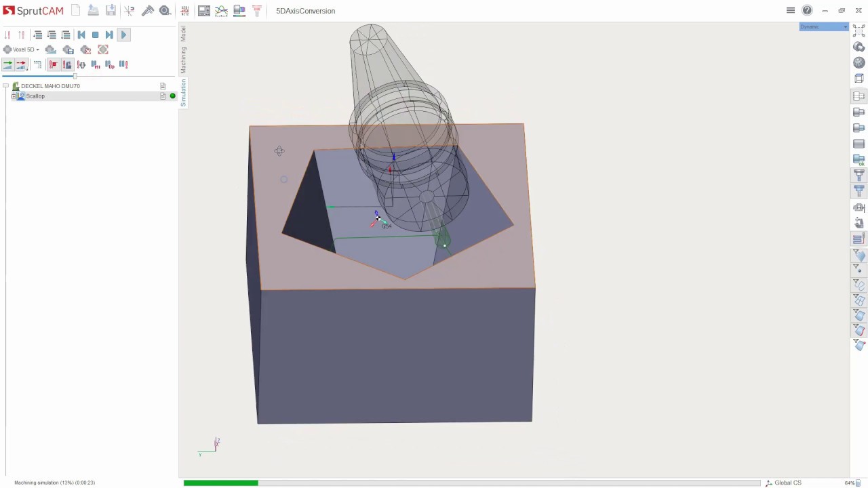This screenshot has width=868, height=488.
Task: Click the delete simulation result icon
Action: [85, 49]
